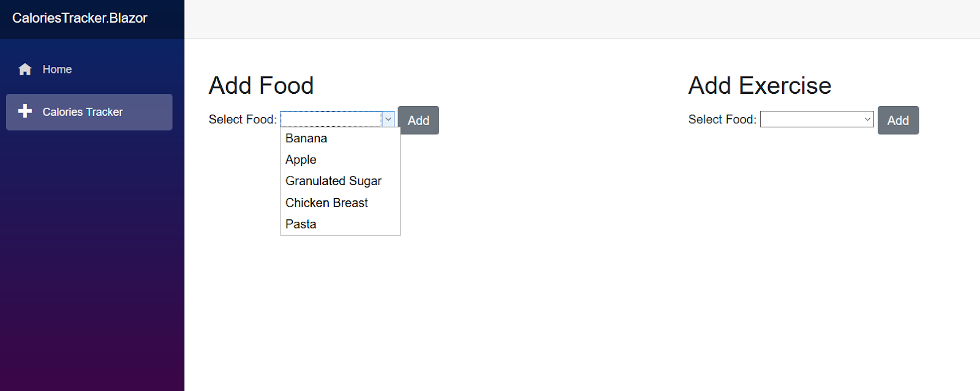The height and width of the screenshot is (391, 980).
Task: Click the Select Food label under Add Food
Action: [243, 120]
